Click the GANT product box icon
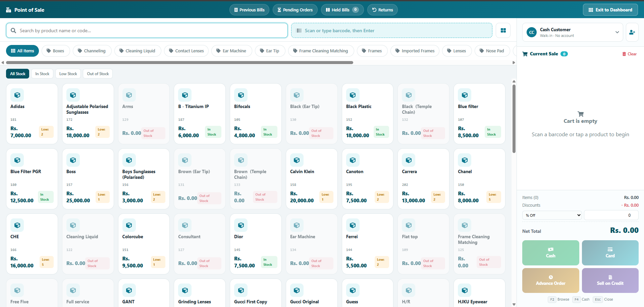This screenshot has height=307, width=644. pyautogui.click(x=129, y=291)
